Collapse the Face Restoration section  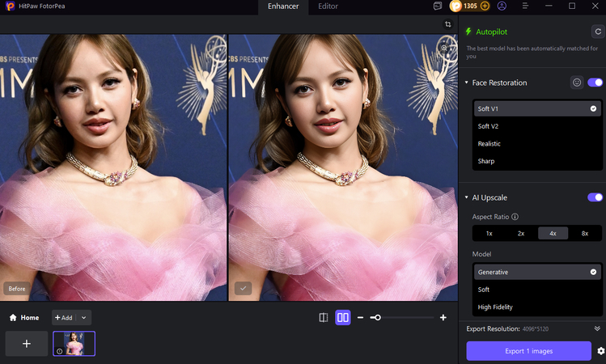coord(467,83)
